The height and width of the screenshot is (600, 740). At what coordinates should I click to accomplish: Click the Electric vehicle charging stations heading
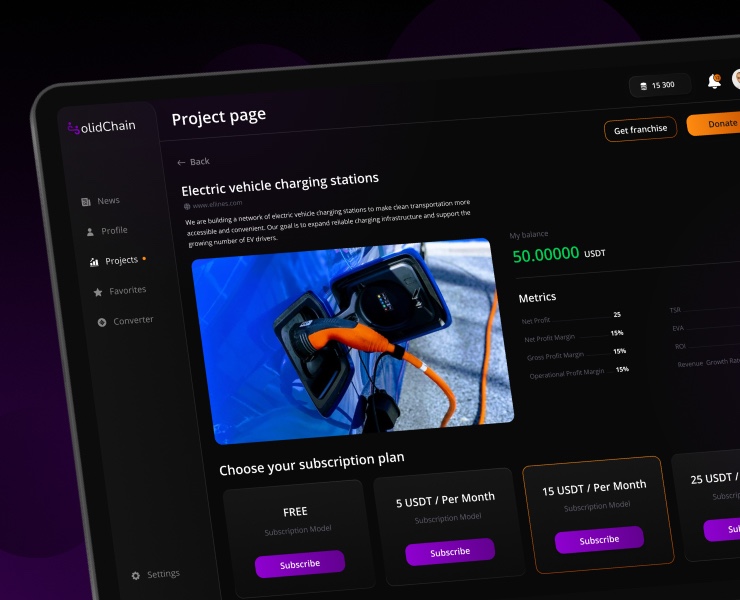[280, 184]
